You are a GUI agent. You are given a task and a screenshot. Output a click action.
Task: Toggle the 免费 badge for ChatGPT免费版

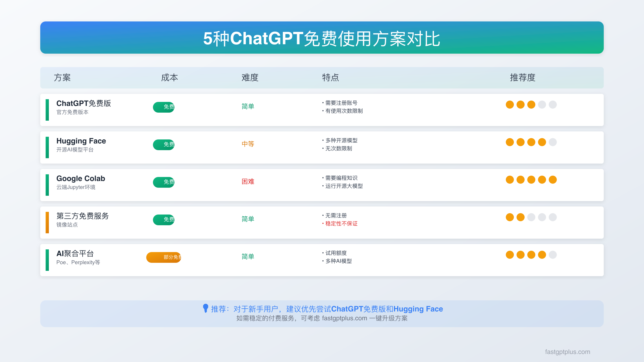tap(164, 107)
